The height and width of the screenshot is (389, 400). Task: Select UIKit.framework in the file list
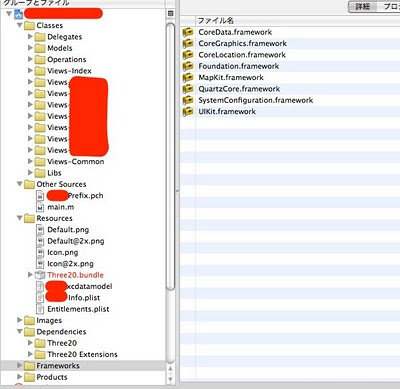point(227,111)
